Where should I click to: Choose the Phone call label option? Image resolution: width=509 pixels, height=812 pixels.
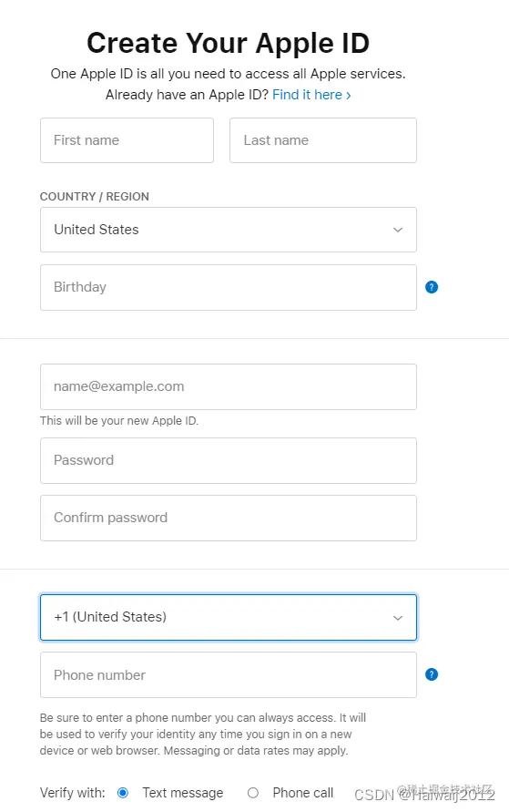pyautogui.click(x=302, y=793)
